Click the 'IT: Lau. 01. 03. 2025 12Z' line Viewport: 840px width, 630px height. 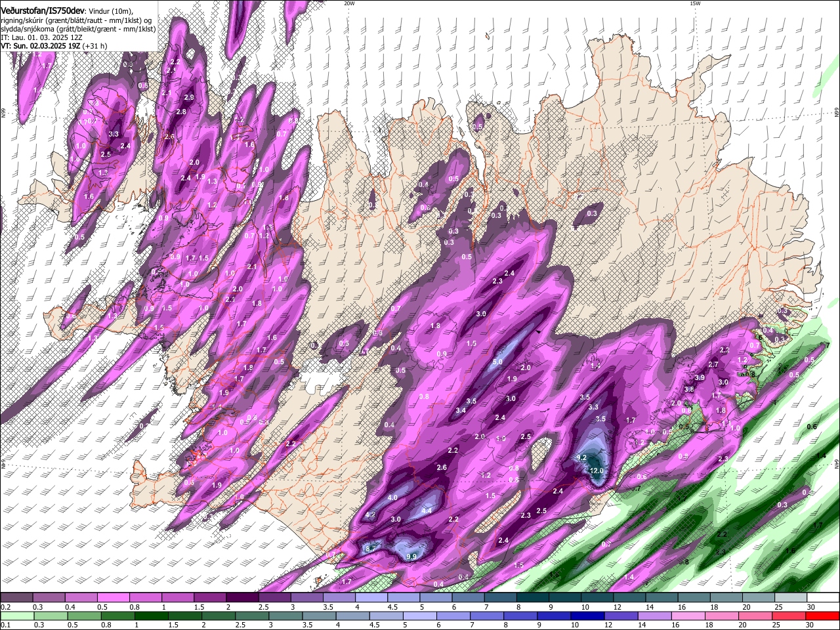point(41,37)
